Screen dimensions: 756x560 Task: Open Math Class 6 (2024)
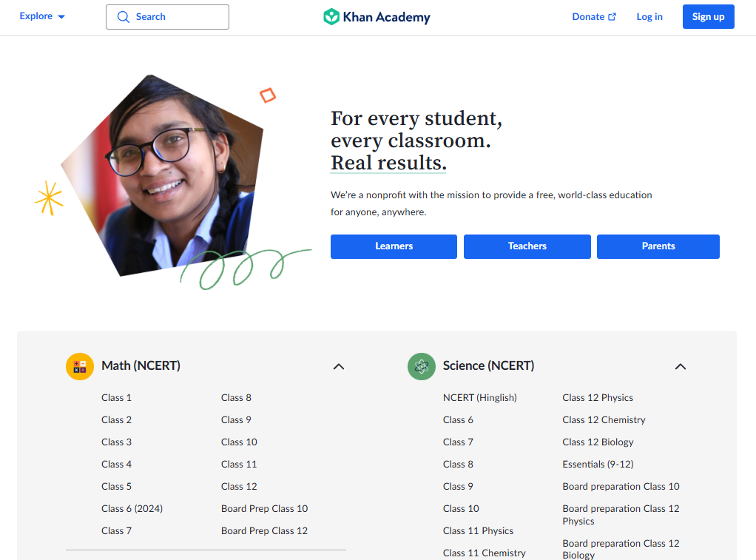132,508
